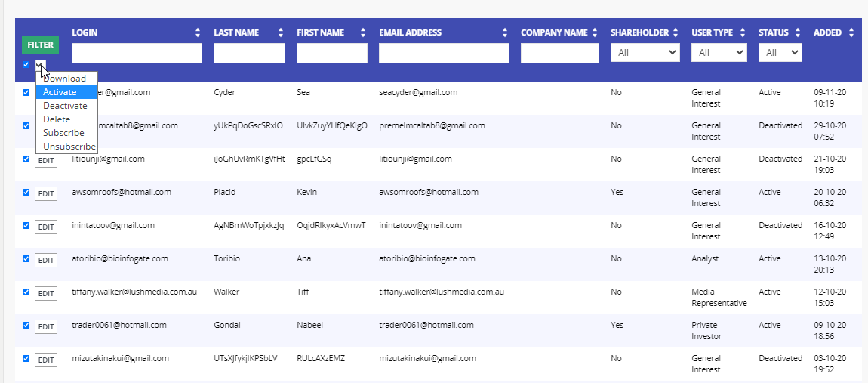The height and width of the screenshot is (383, 868).
Task: Edit the tiffany.walker@lushmedia.com.au user
Action: pyautogui.click(x=46, y=294)
